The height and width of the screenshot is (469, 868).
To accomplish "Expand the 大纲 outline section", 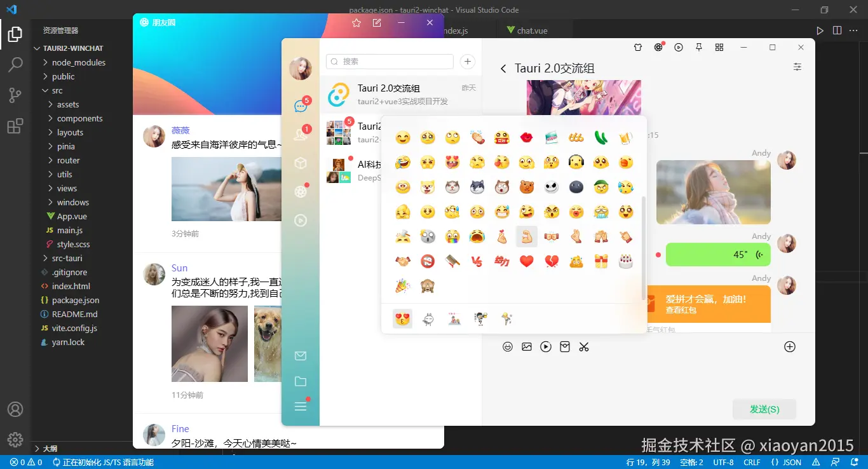I will pos(50,449).
